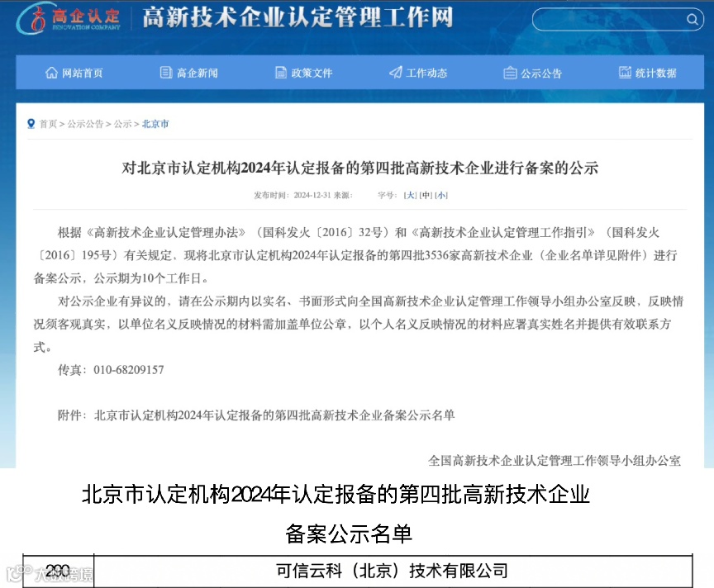
Task: Click the signature 全国高新技术企业认定管理工作领导小组办公室
Action: (555, 461)
